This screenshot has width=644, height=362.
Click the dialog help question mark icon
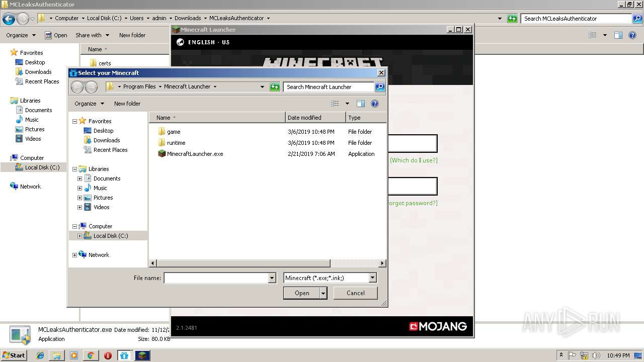pyautogui.click(x=374, y=104)
